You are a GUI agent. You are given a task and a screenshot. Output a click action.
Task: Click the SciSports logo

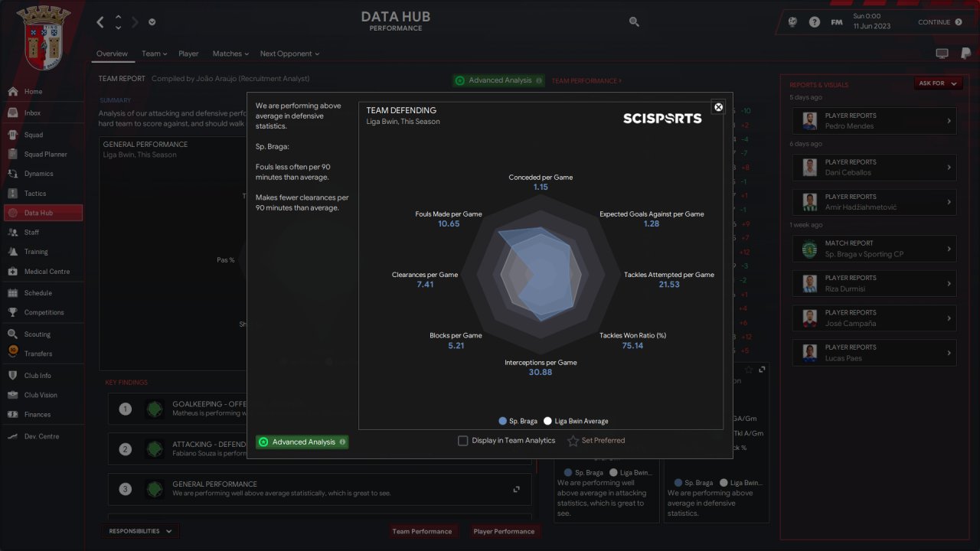point(662,119)
